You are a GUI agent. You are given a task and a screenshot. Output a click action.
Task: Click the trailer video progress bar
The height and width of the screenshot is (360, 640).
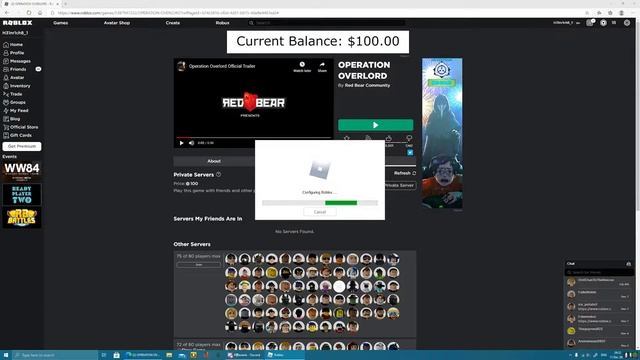point(253,138)
